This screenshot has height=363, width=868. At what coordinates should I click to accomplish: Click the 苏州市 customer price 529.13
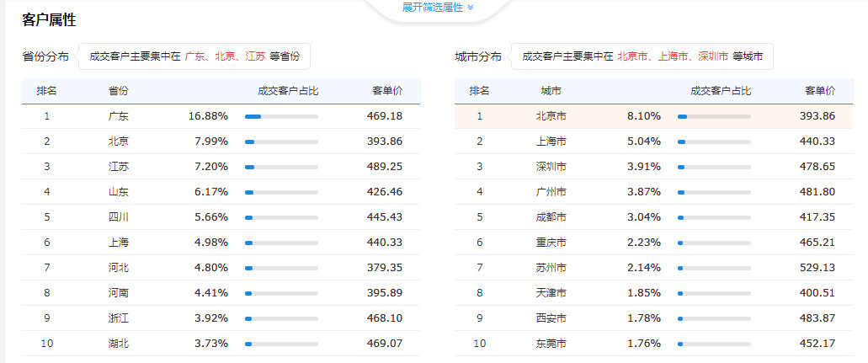[817, 268]
